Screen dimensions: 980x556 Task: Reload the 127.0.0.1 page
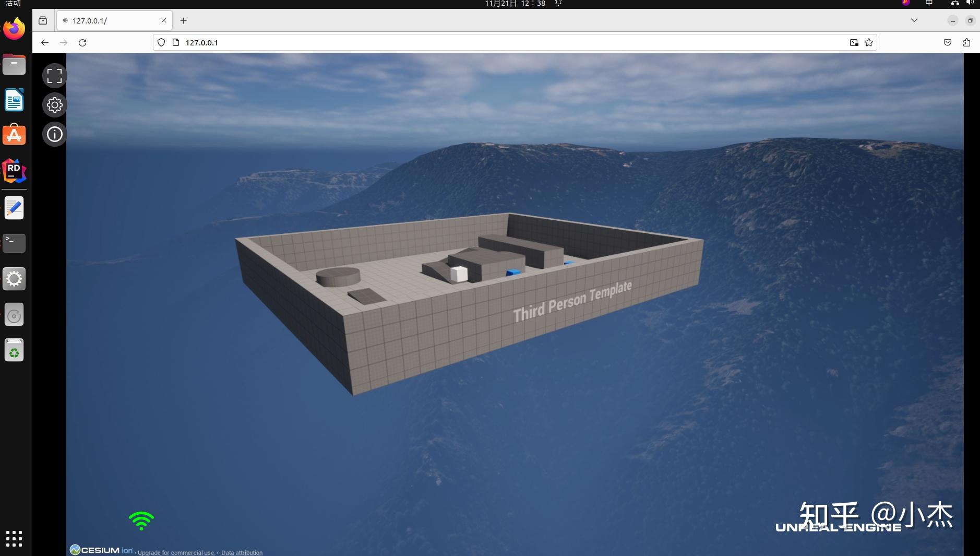point(83,42)
